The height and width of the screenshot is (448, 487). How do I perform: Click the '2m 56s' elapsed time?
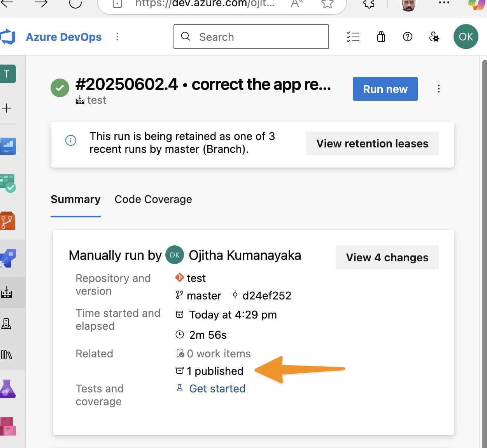coord(208,335)
